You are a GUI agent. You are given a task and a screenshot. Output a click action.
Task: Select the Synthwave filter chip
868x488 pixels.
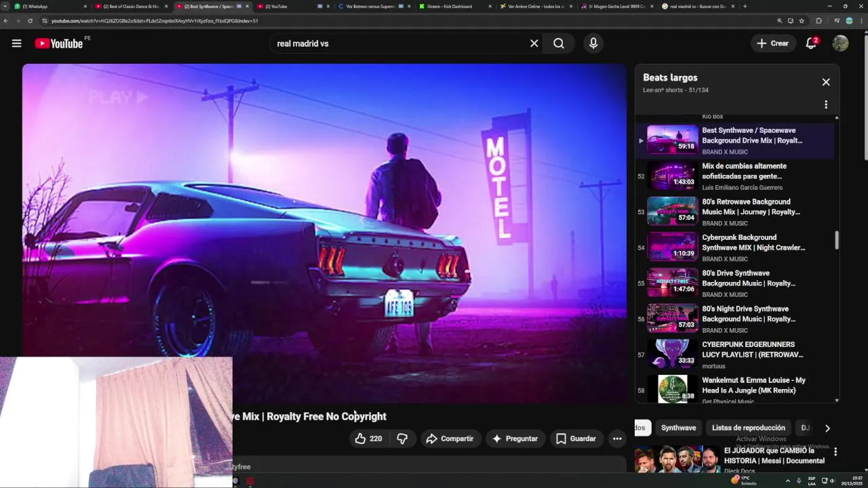pos(678,428)
